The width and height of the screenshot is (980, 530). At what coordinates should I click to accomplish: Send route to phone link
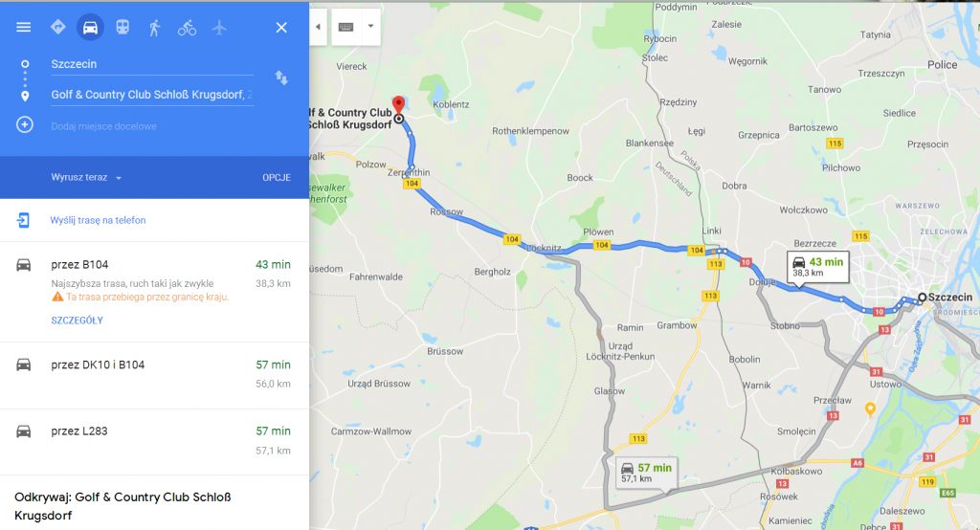point(98,220)
